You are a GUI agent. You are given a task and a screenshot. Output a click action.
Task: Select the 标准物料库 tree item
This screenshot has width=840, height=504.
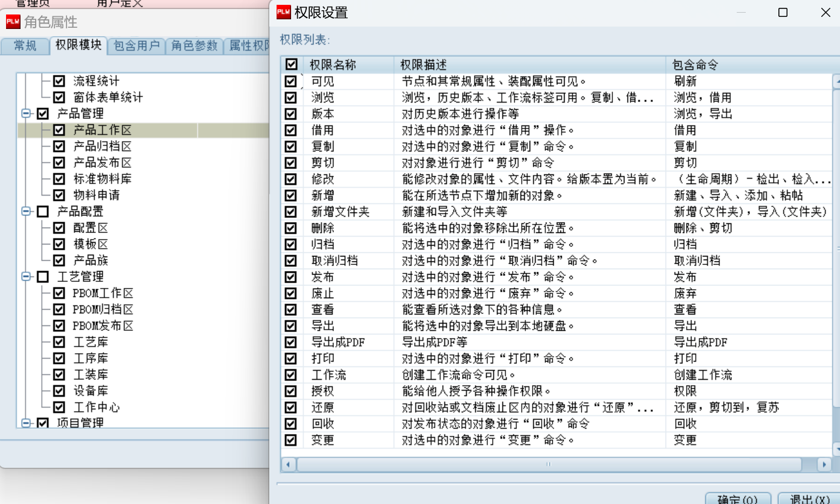103,179
